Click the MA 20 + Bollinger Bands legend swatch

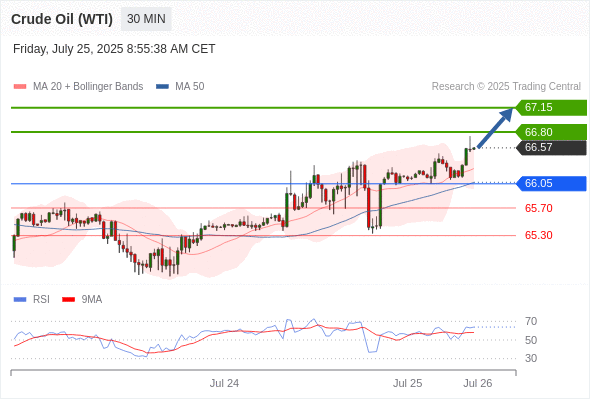pyautogui.click(x=20, y=87)
